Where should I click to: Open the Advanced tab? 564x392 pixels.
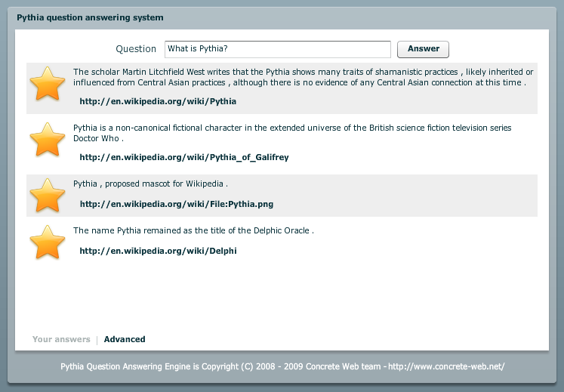[x=125, y=339]
